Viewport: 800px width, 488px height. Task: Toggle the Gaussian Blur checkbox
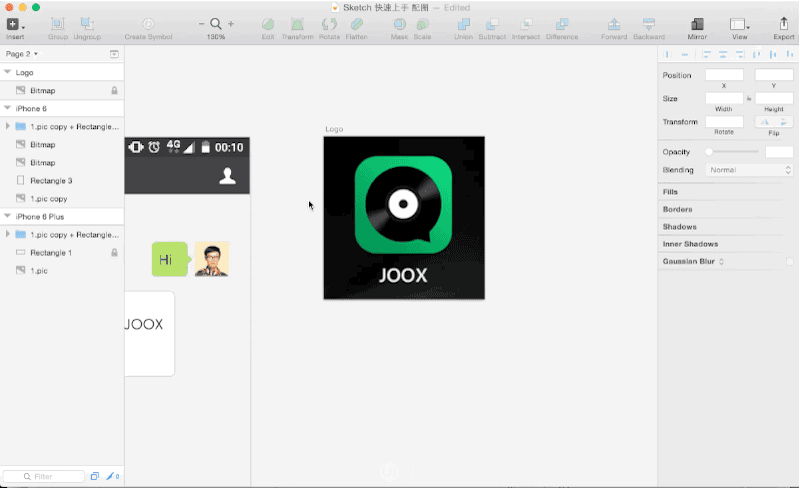point(790,261)
